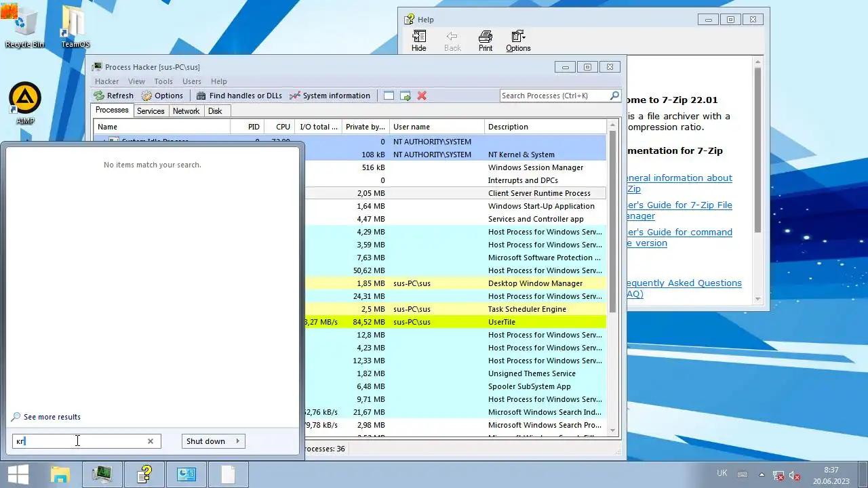Screen dimensions: 868x488
Task: Select the Processes tab
Action: point(112,110)
